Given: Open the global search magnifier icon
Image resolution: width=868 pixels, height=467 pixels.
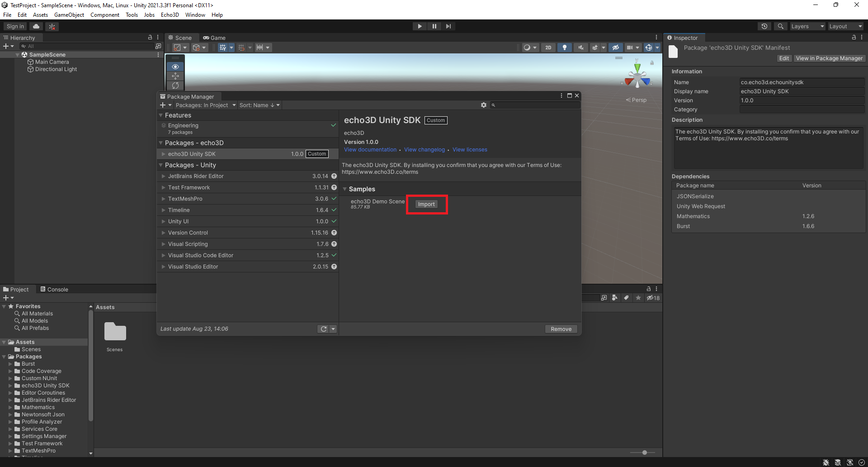Looking at the screenshot, I should [x=780, y=26].
